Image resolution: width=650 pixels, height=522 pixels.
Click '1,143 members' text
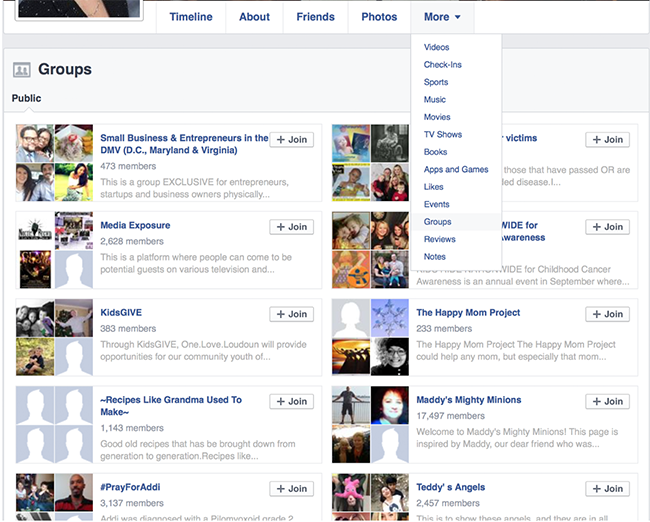click(x=132, y=428)
